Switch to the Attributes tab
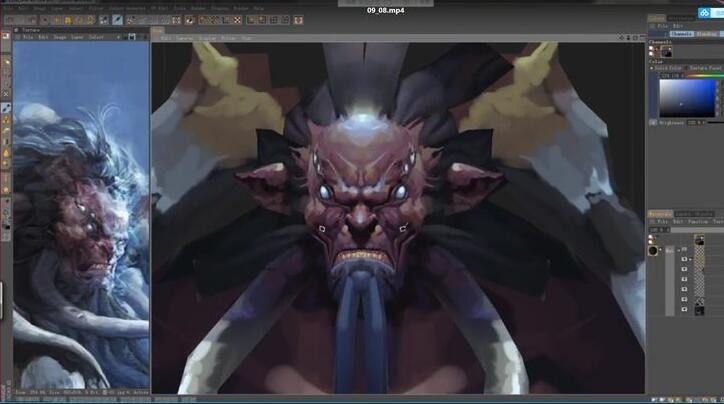Viewport: 724px width, 404px height. tap(681, 18)
